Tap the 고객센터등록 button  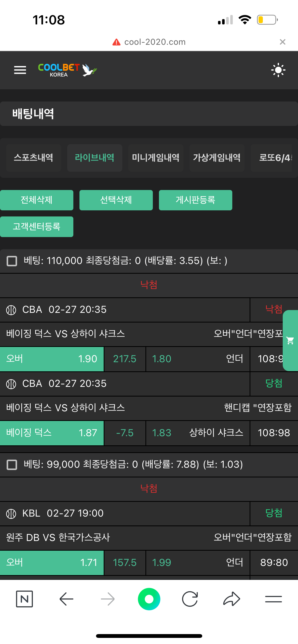coord(37,227)
